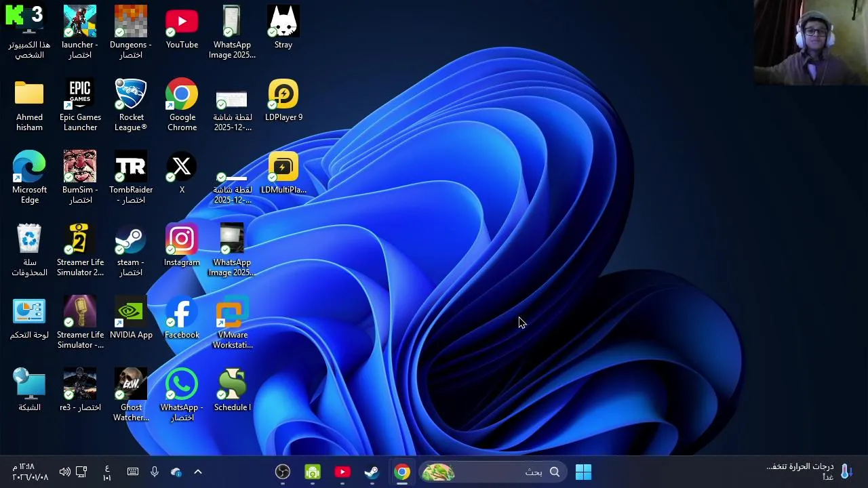Open the taskbar clock and date
The width and height of the screenshot is (868, 488).
pyautogui.click(x=30, y=472)
